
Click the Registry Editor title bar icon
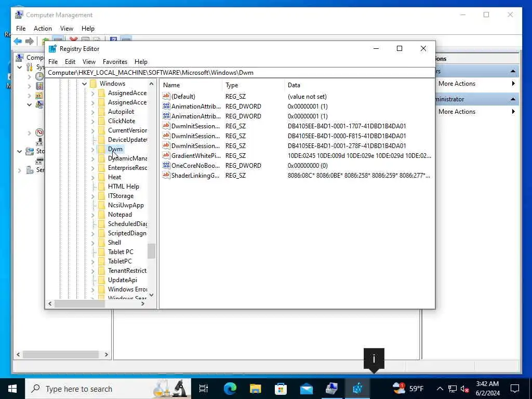52,49
